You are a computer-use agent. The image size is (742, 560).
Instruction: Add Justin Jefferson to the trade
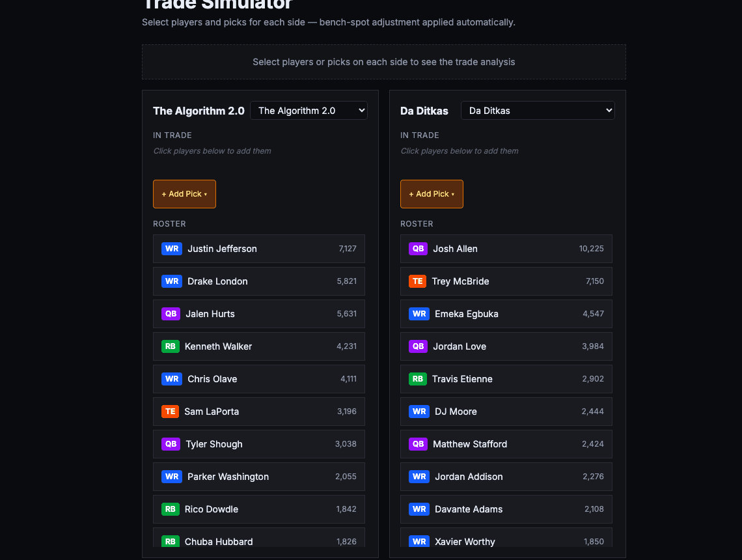coord(259,249)
